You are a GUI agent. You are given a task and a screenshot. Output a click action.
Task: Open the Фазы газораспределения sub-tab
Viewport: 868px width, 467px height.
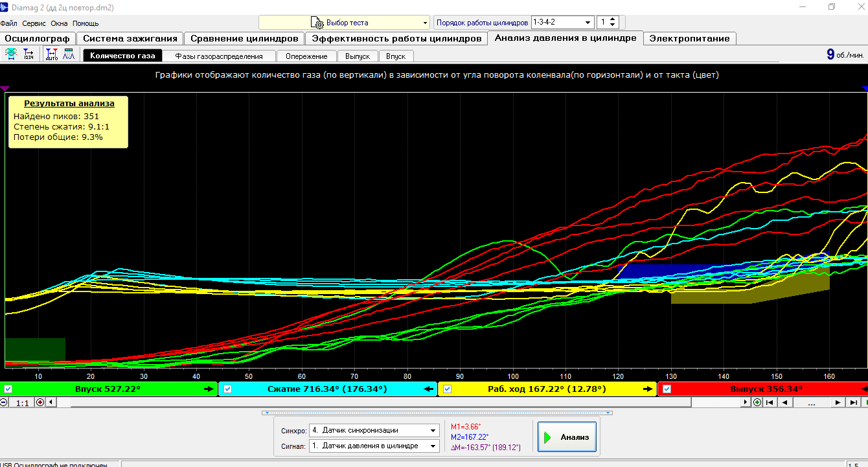tap(219, 56)
